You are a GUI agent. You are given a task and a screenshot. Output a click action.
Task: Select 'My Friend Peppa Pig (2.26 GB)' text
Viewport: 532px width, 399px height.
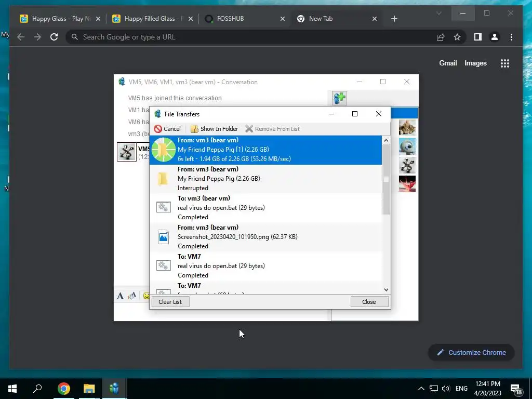(219, 179)
